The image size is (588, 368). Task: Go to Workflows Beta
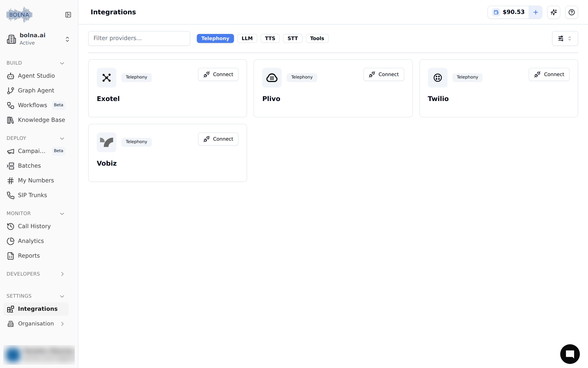click(36, 105)
